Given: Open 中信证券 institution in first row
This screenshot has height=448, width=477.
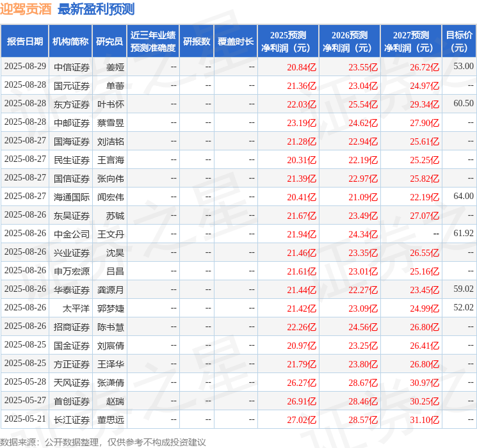Looking at the screenshot, I should click(72, 67).
